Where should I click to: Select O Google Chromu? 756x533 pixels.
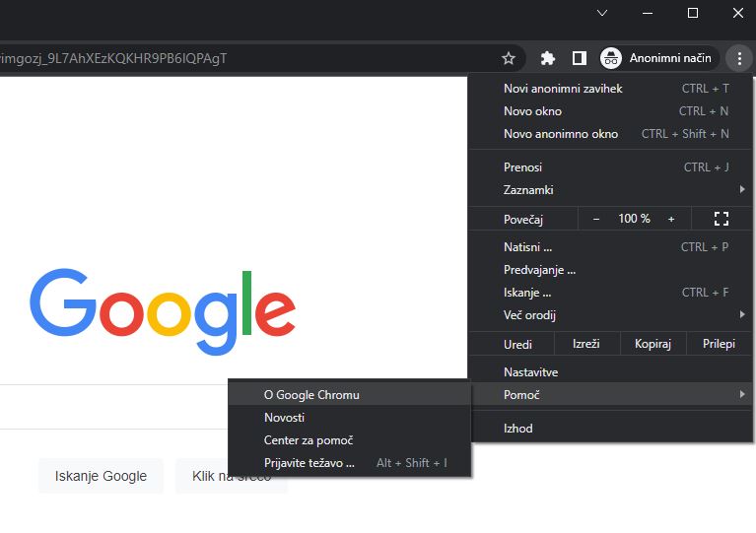(x=349, y=395)
